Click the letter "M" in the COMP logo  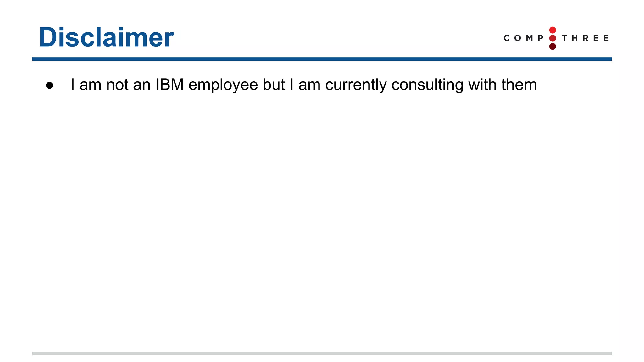point(530,38)
